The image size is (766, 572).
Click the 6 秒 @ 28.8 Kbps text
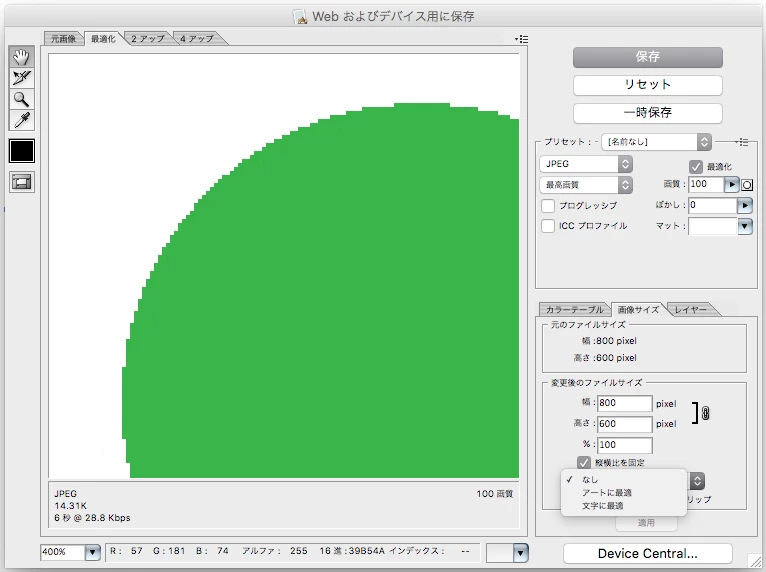click(92, 518)
